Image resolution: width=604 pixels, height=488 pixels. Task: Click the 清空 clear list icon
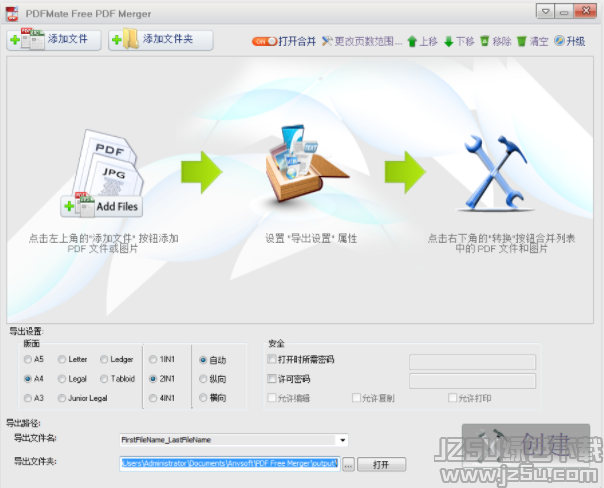point(521,41)
